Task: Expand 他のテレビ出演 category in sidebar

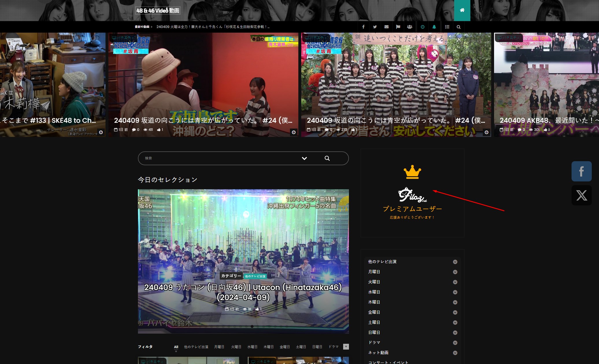Action: (455, 262)
